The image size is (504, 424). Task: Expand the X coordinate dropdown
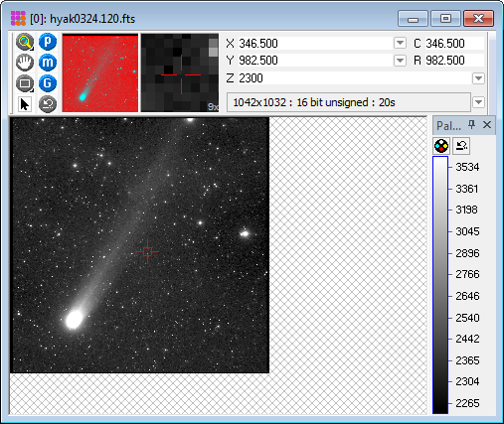(400, 43)
